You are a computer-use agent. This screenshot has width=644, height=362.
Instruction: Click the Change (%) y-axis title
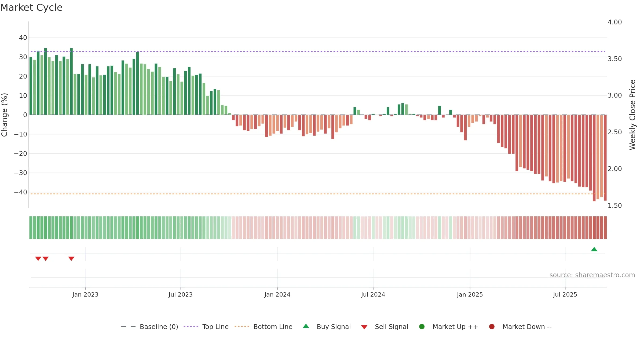4,115
